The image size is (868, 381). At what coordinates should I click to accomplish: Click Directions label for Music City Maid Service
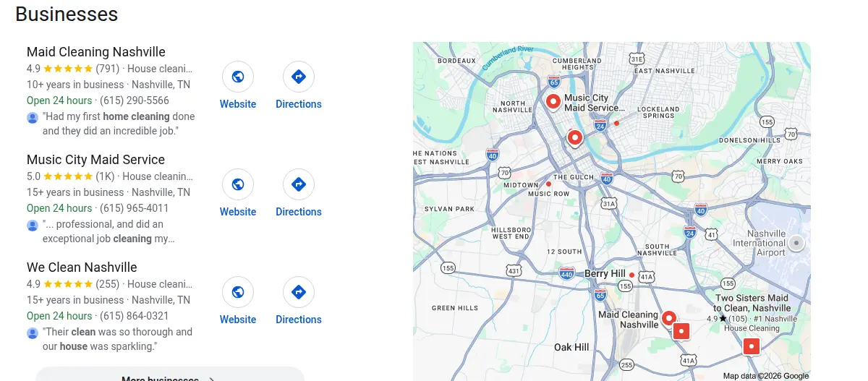pyautogui.click(x=299, y=212)
